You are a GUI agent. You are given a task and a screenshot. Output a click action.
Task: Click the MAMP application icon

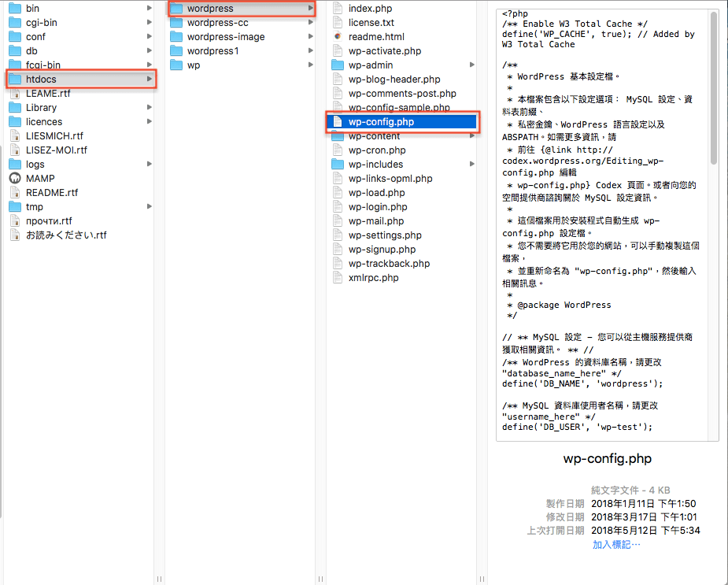point(15,179)
